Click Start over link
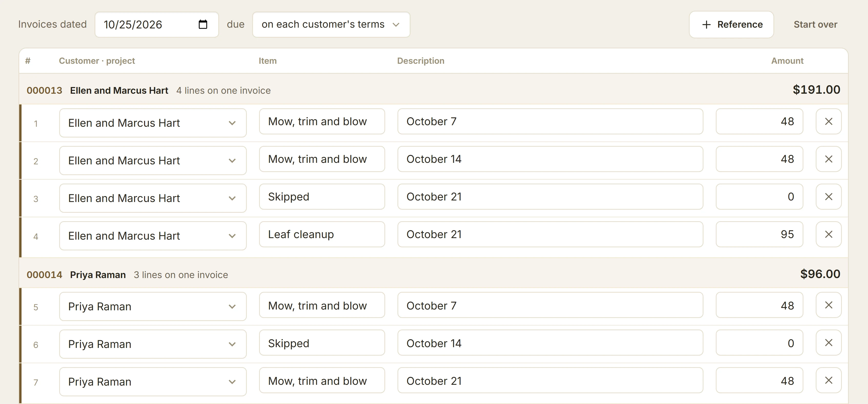The width and height of the screenshot is (868, 404). 815,25
